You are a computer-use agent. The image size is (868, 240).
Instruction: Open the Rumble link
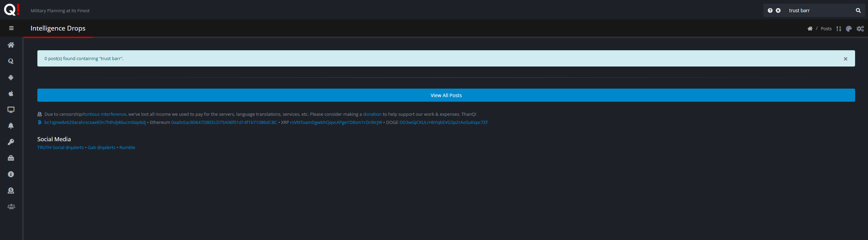point(127,147)
